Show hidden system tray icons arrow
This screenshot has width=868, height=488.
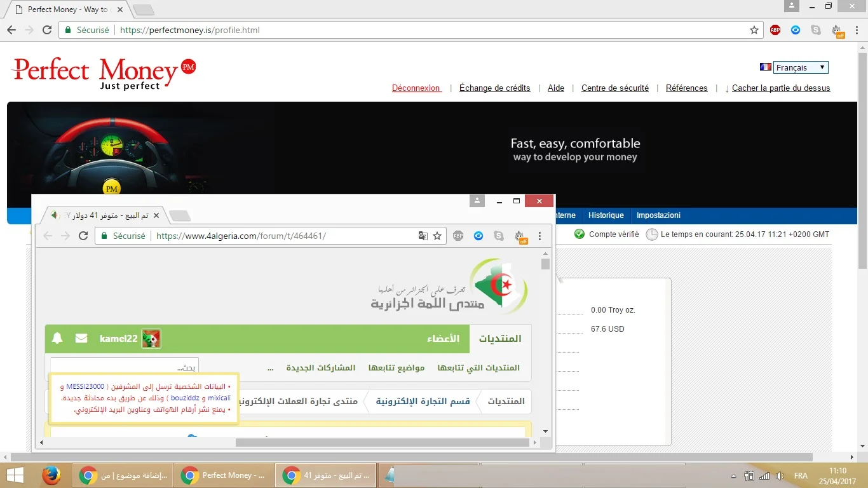pyautogui.click(x=733, y=476)
